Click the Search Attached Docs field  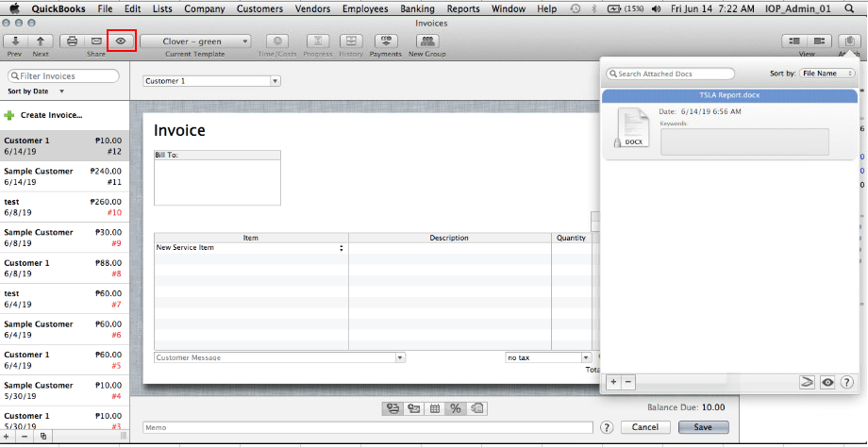click(671, 74)
